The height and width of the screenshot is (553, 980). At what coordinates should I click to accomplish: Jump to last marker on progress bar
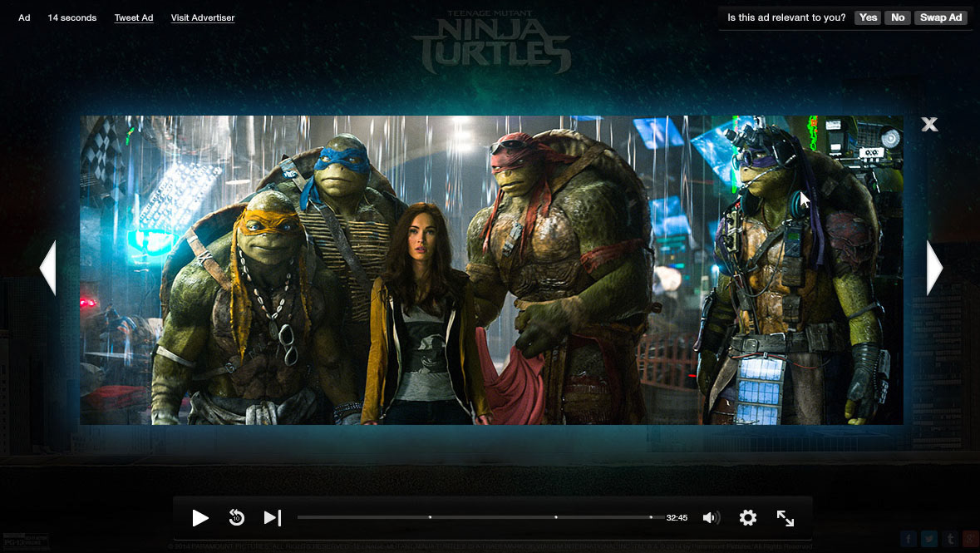point(651,517)
